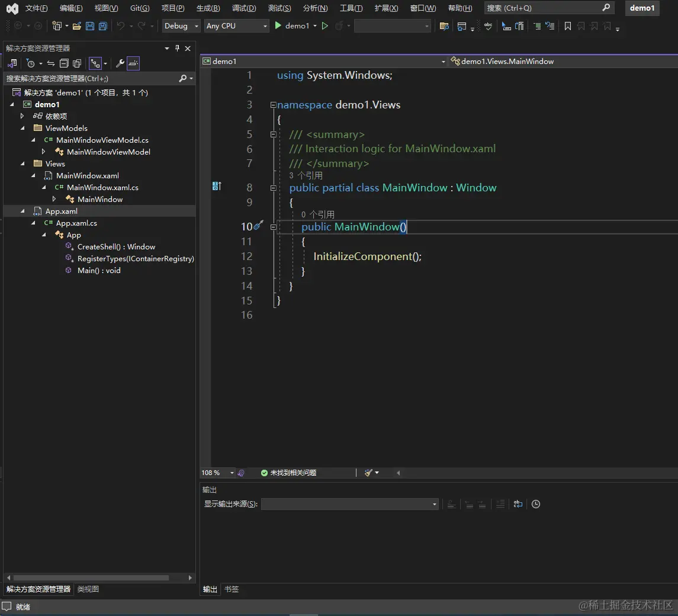The height and width of the screenshot is (616, 678).
Task: Click the screwdriver quick action icon on line 10
Action: 258,226
